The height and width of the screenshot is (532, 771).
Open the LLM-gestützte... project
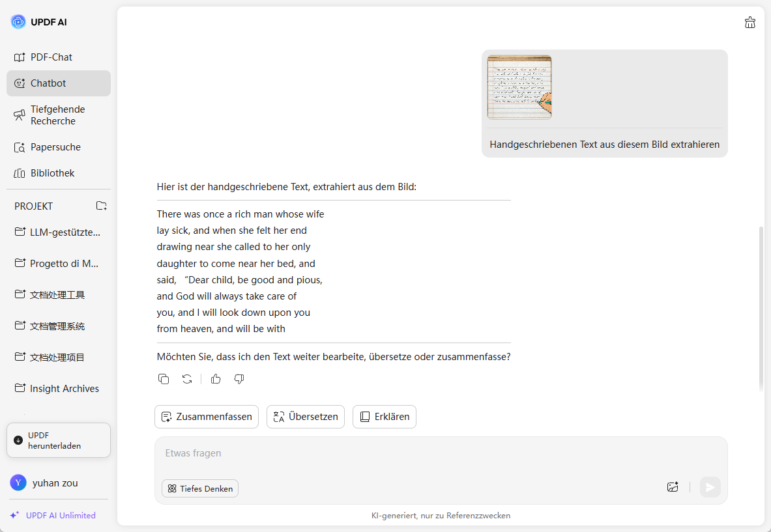coord(59,232)
